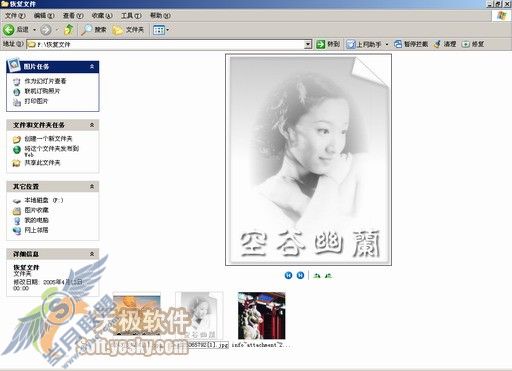Collapse the Other Places panel

click(x=92, y=186)
